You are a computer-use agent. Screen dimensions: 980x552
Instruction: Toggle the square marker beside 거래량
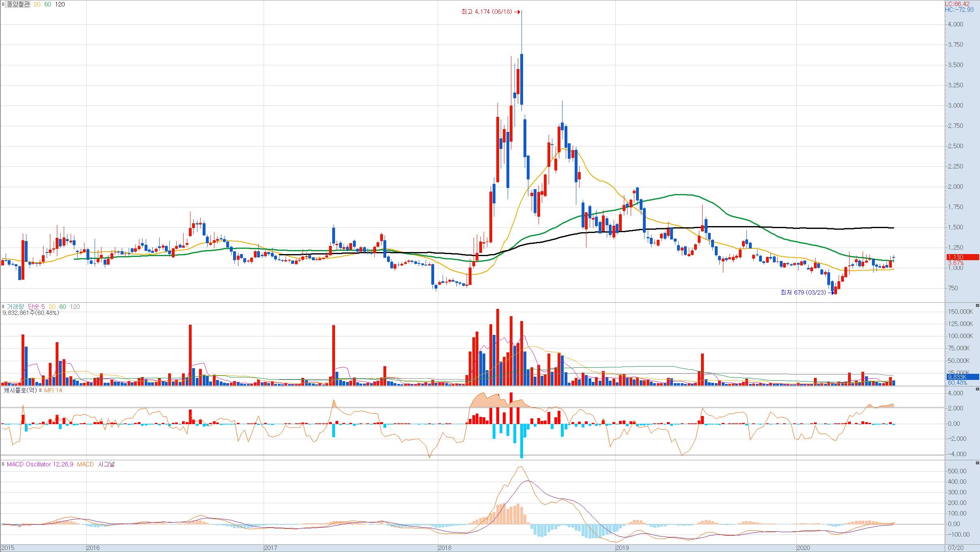click(x=4, y=307)
